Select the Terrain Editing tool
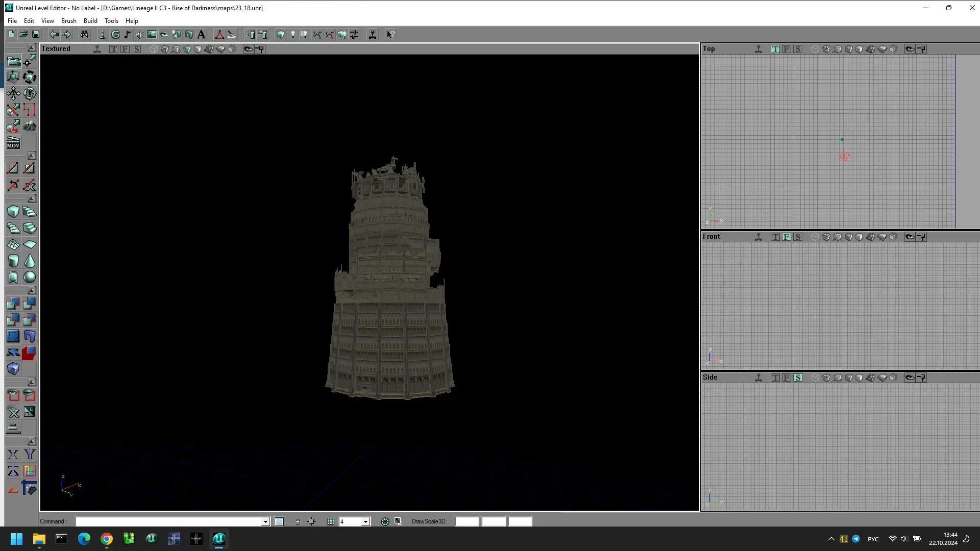 (x=30, y=126)
